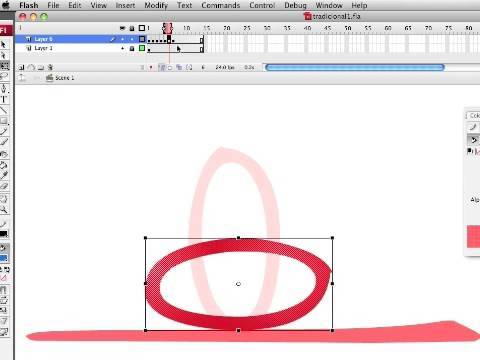Viewport: 480px width, 360px height.
Task: Open the Apple menu
Action: point(6,5)
